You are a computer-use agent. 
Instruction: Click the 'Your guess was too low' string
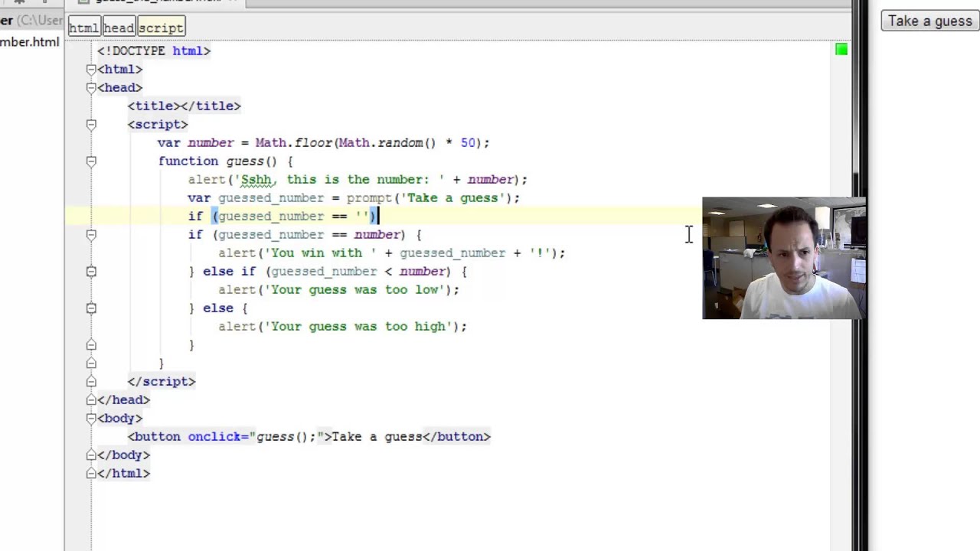[354, 289]
